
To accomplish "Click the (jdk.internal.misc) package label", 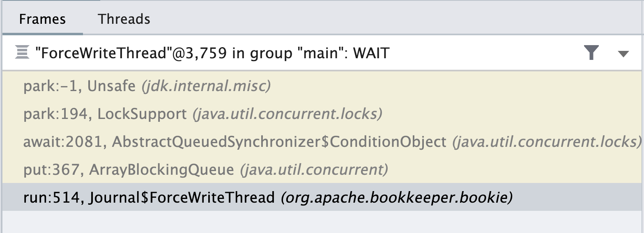I will click(x=206, y=86).
